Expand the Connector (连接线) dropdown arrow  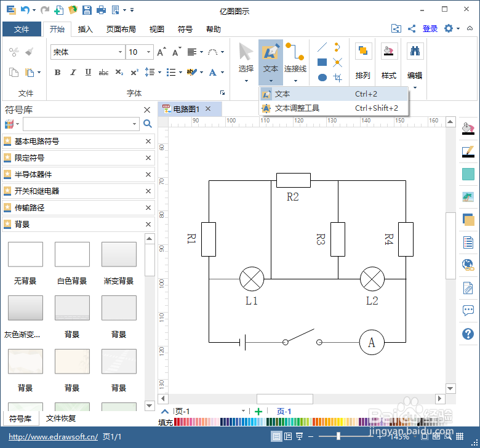(x=295, y=81)
